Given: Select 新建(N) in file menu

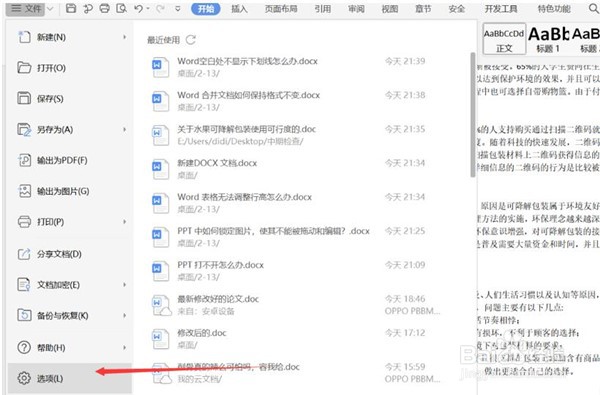Looking at the screenshot, I should 71,37.
